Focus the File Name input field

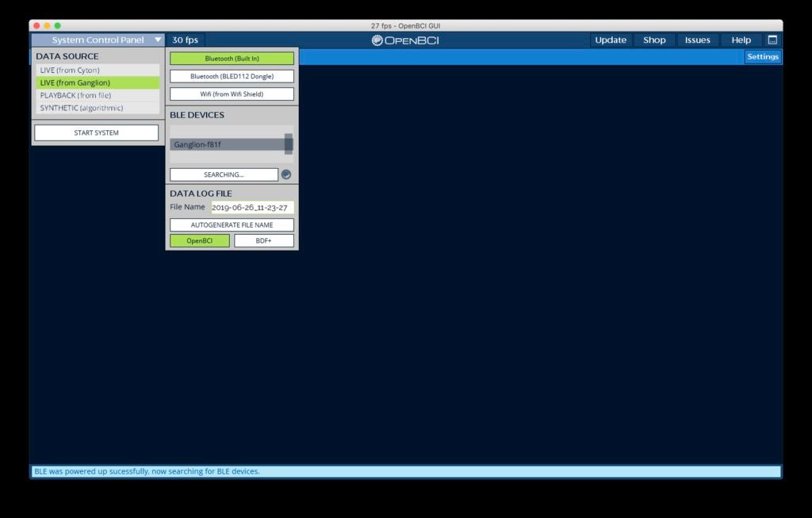(253, 207)
